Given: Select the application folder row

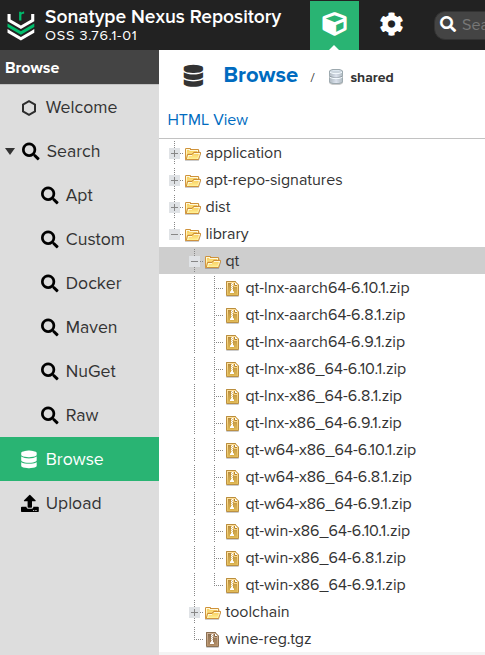Looking at the screenshot, I should click(x=322, y=153).
